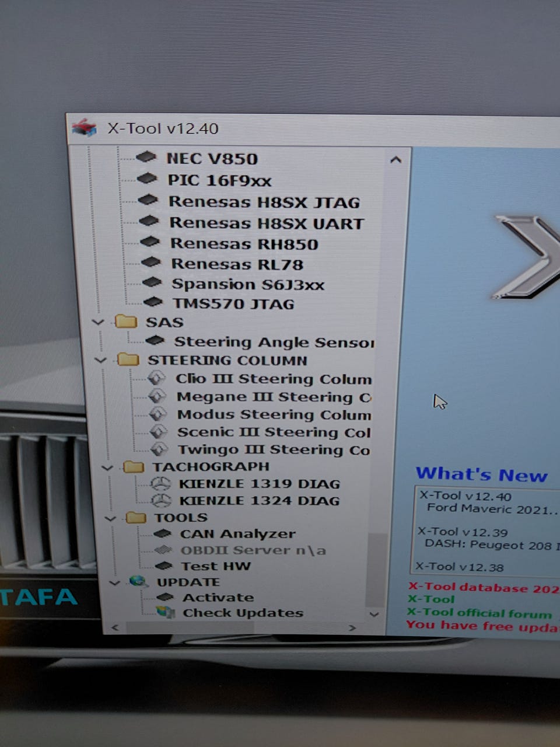The width and height of the screenshot is (560, 747).
Task: Click Mercedes-style icon beside KIENZLE 1319 DIAG
Action: 160,483
